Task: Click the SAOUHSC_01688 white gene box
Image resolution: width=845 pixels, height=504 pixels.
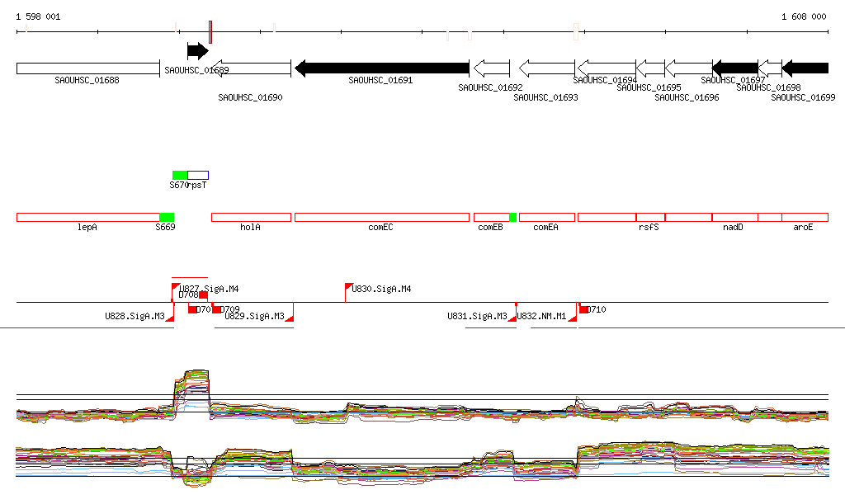Action: click(87, 68)
